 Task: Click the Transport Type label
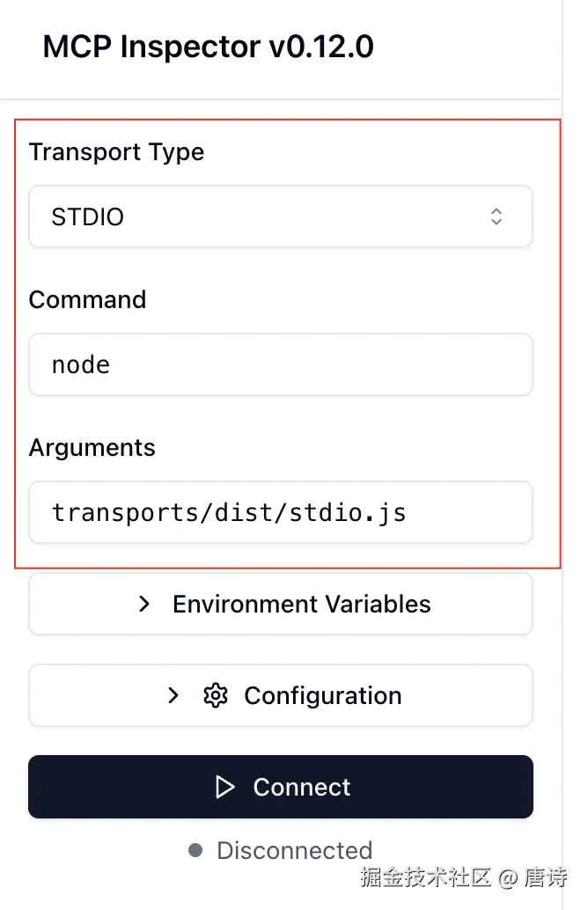pyautogui.click(x=116, y=152)
